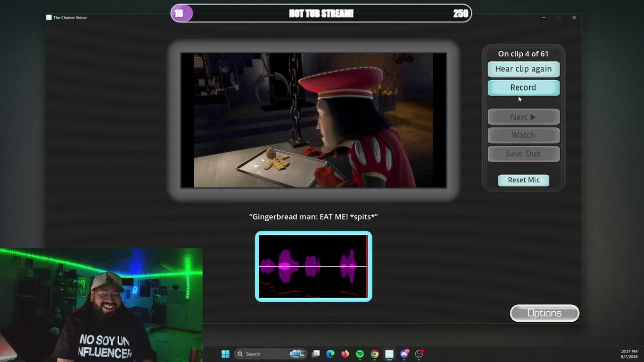Click the audio waveform display
This screenshot has height=362, width=644.
[x=313, y=266]
